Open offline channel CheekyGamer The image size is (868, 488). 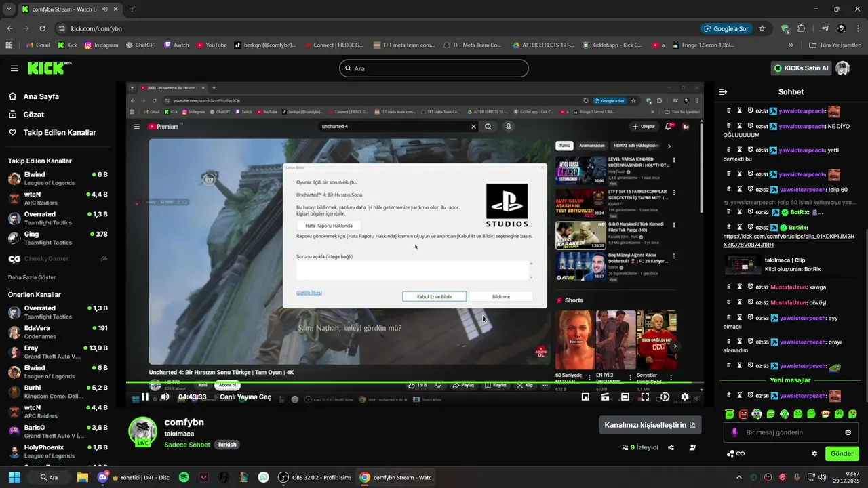tap(58, 258)
